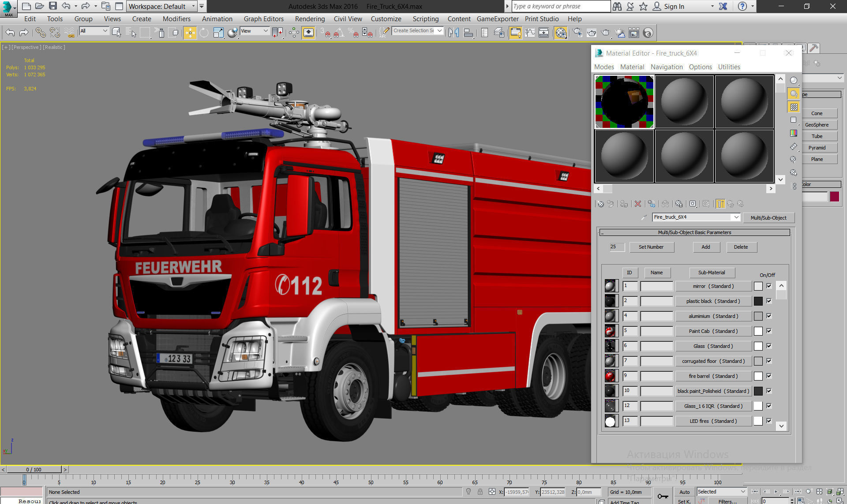Screen dimensions: 847x504
Task: Toggle On/Off checkbox for LED fires sub-material
Action: coord(769,421)
